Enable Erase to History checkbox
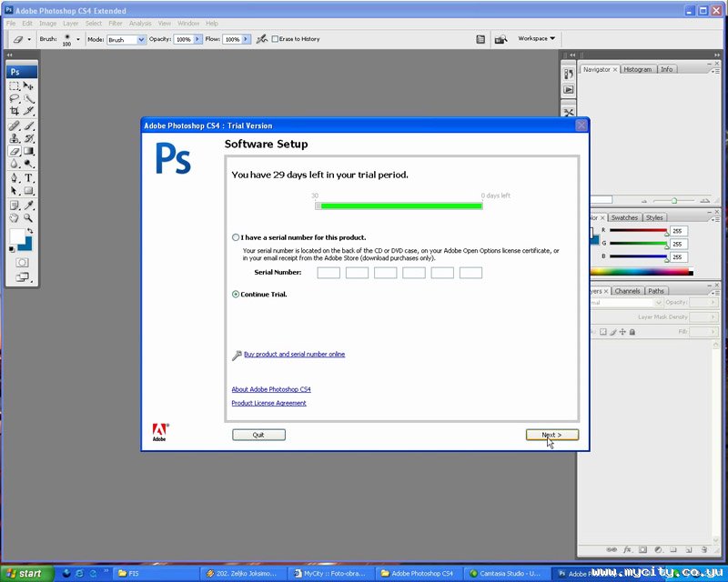Viewport: 728px width, 582px height. (x=275, y=39)
